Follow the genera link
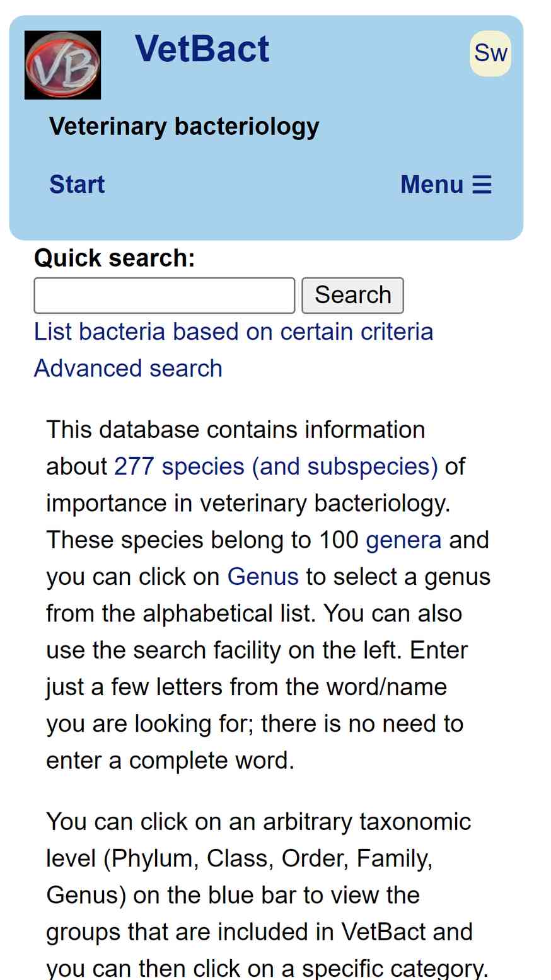Viewport: 551px width, 980px height. [x=403, y=540]
